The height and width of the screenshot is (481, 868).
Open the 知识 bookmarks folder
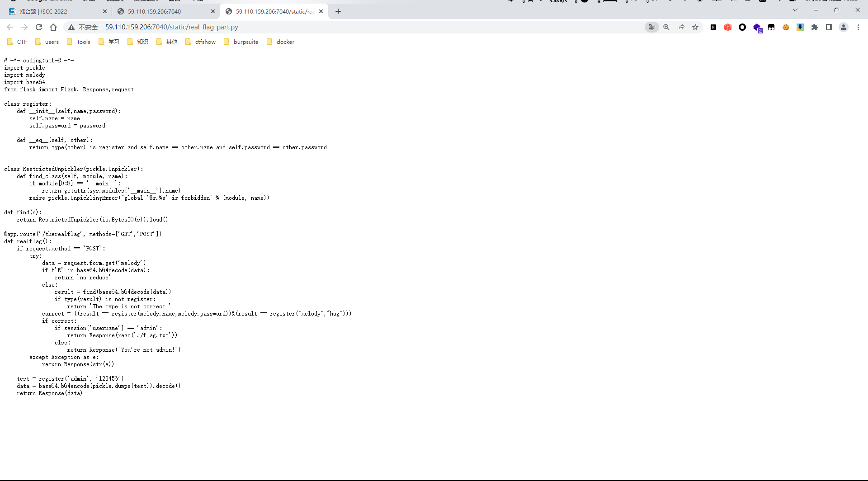[138, 42]
